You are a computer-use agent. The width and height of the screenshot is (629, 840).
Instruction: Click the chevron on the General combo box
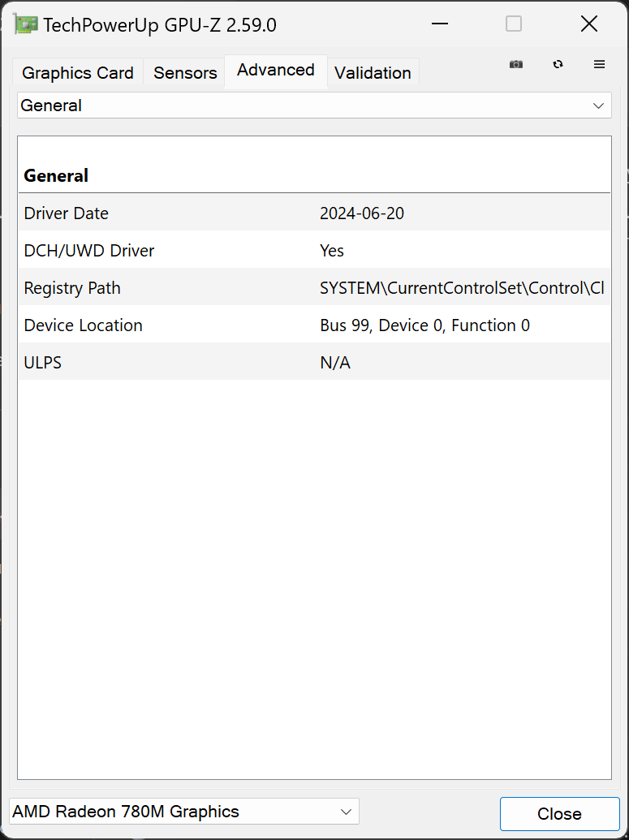click(x=599, y=106)
